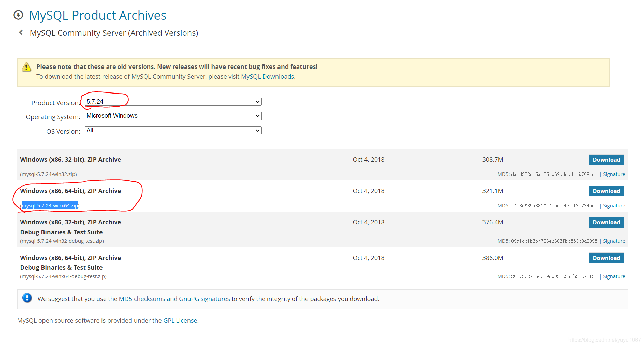
Task: Click the Windows (x86, 32-bit), ZIP Archive title with 308.7M
Action: point(70,160)
